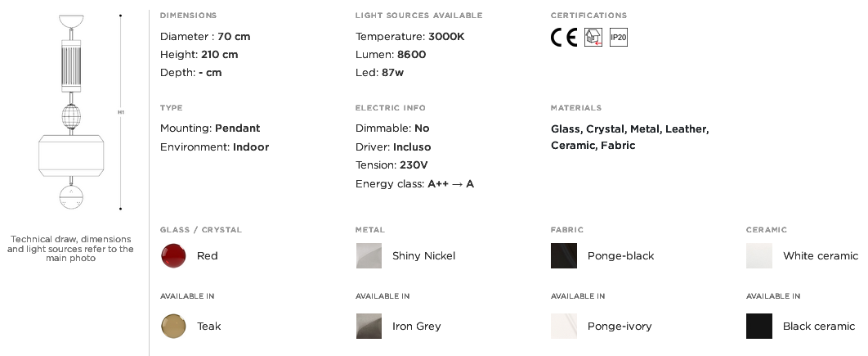Viewport: 868px width, 356px height.
Task: Select the White ceramic swatch square
Action: 759,256
